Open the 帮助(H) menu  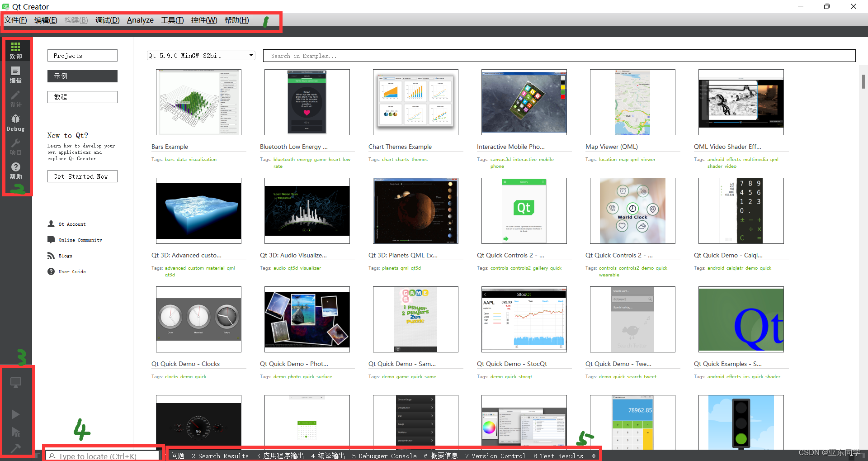[237, 20]
